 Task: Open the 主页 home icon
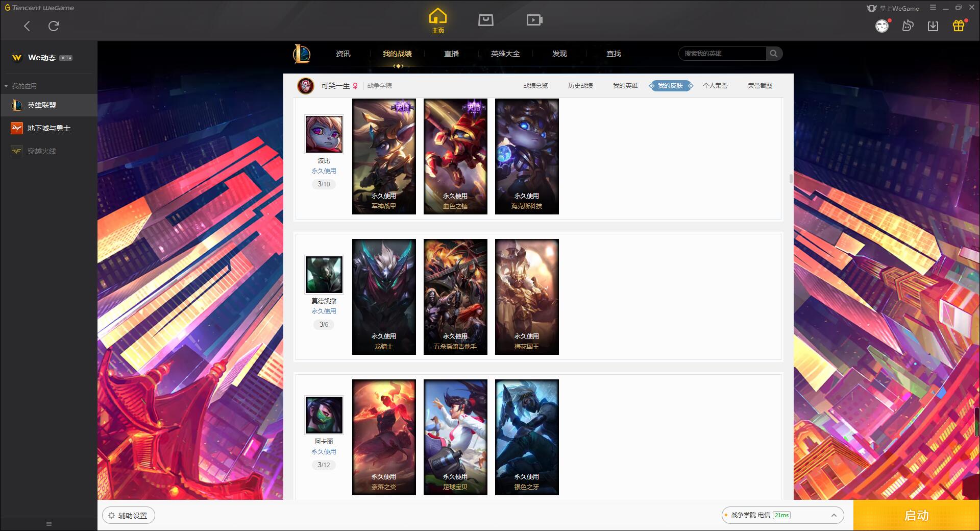click(438, 20)
